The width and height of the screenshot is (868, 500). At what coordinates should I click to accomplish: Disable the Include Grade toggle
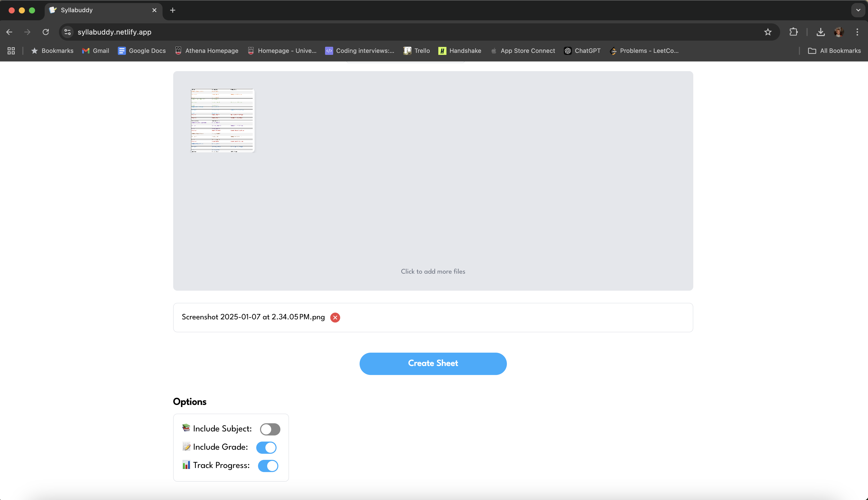pyautogui.click(x=266, y=447)
